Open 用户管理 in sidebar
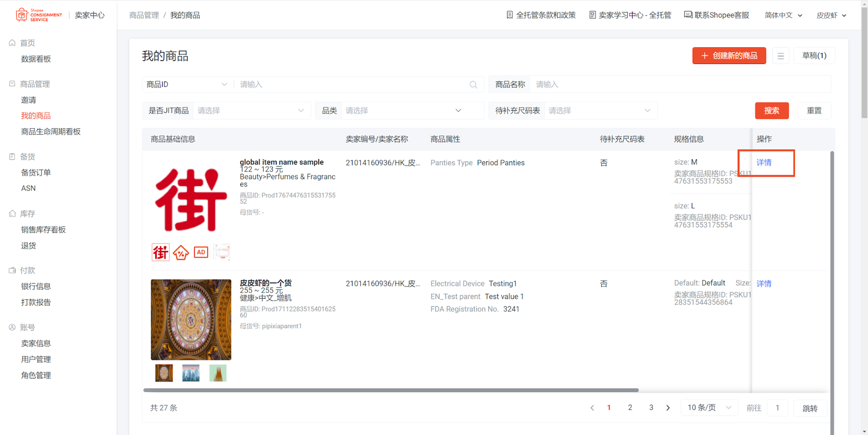 tap(36, 359)
